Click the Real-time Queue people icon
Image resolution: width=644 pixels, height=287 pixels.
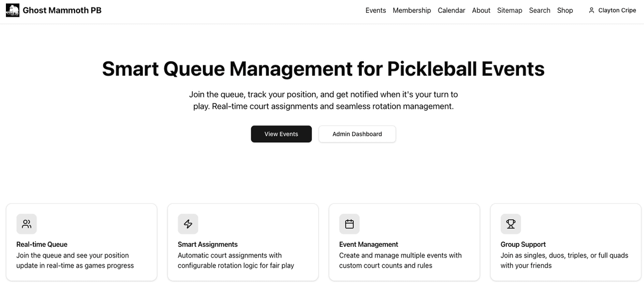[27, 224]
